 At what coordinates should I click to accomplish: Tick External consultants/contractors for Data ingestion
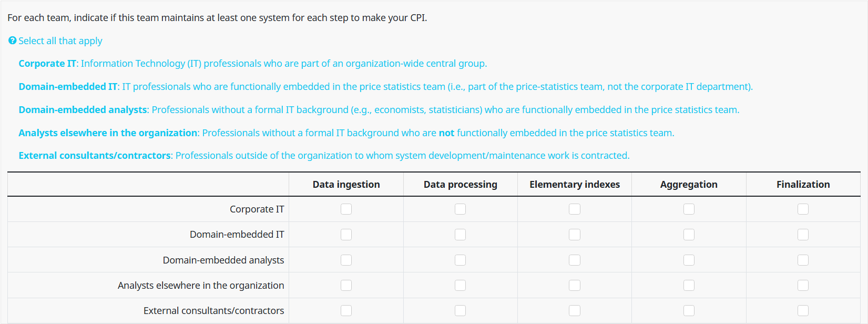tap(346, 310)
